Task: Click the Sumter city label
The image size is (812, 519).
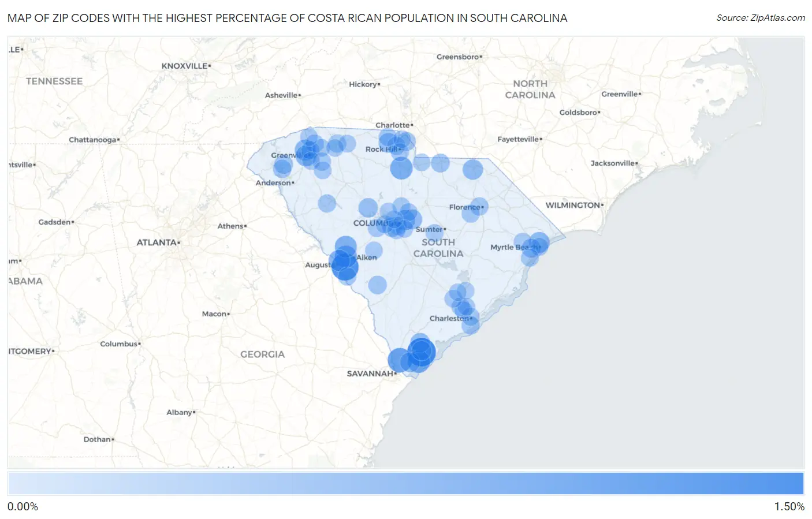Action: (x=431, y=229)
